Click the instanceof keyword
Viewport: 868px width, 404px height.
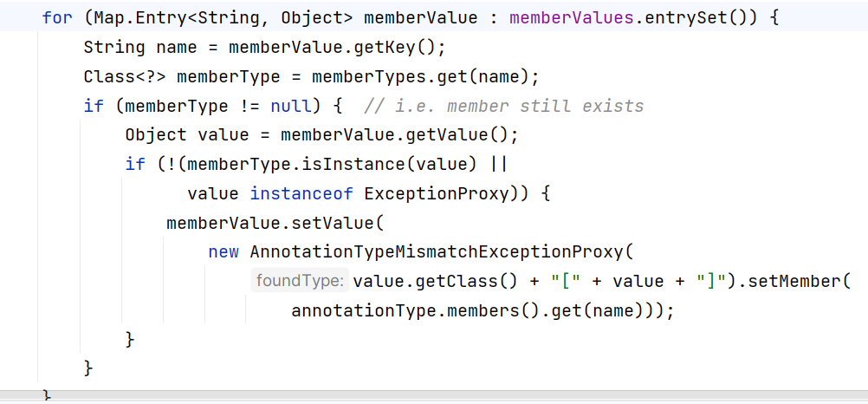[302, 193]
